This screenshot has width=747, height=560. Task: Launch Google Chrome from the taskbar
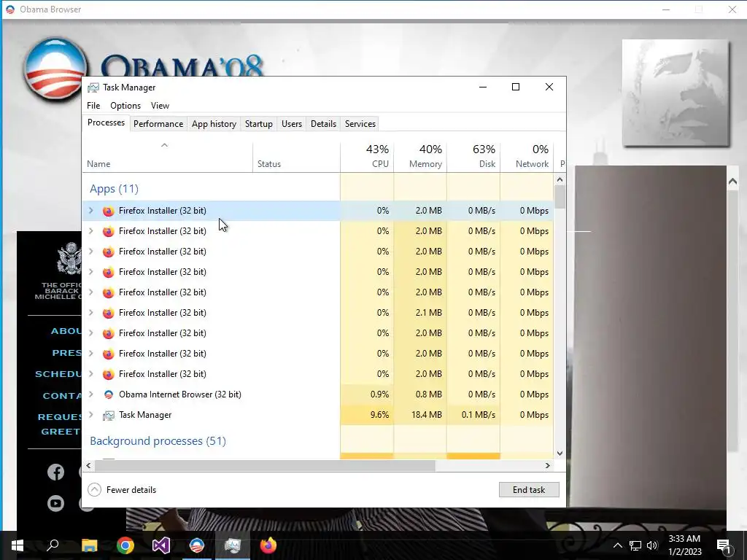(125, 545)
